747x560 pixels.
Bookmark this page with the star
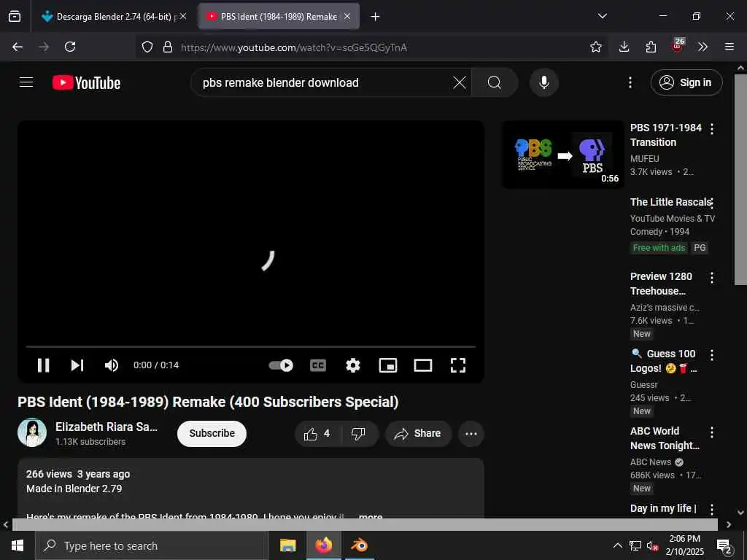tap(595, 47)
